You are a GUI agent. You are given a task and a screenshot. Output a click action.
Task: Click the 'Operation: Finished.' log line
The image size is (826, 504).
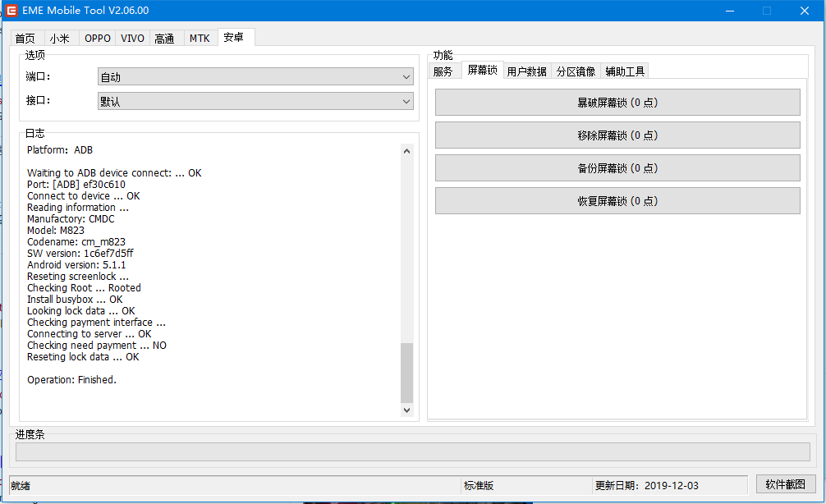tap(71, 380)
